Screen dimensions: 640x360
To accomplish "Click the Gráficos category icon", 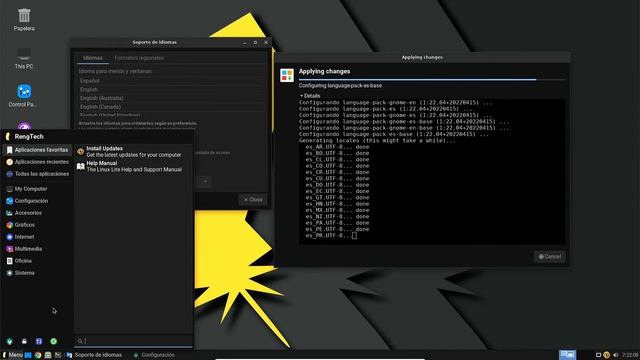I will point(9,225).
